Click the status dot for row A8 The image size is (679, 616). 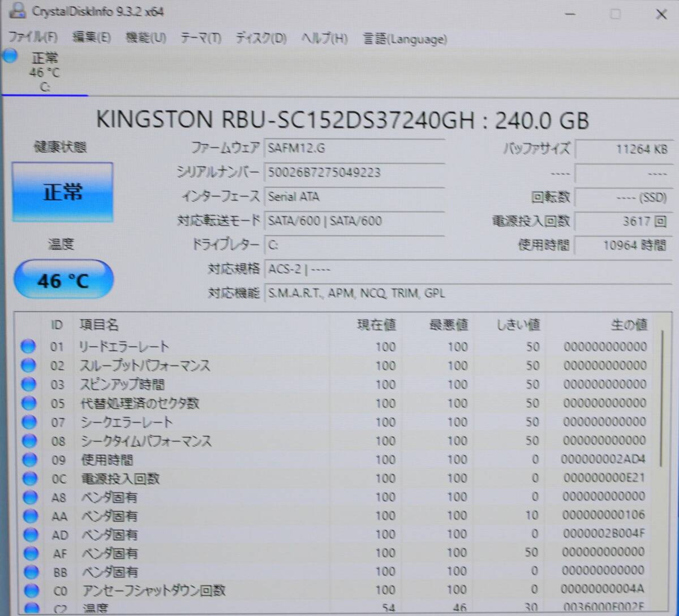tap(30, 497)
